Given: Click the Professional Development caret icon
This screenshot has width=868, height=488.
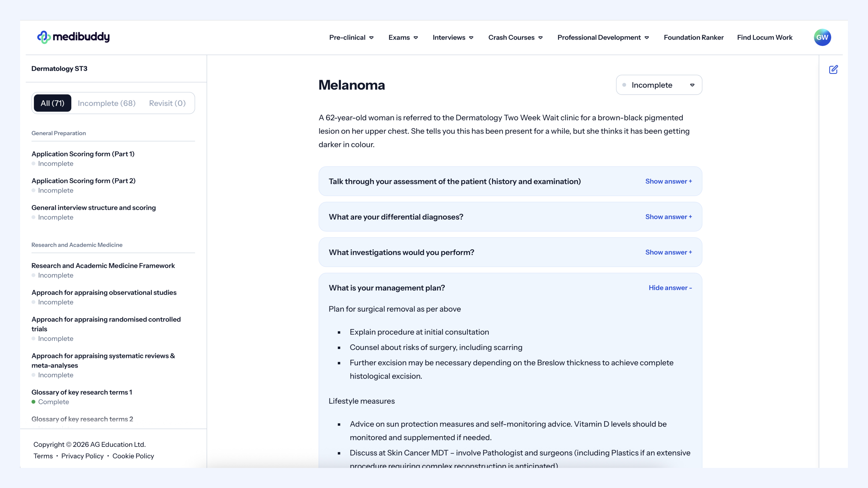Looking at the screenshot, I should point(647,38).
